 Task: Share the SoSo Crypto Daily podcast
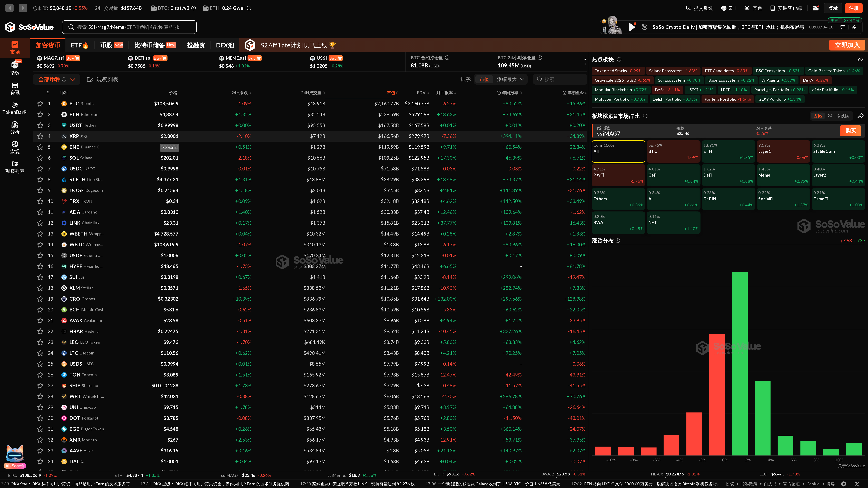(854, 27)
